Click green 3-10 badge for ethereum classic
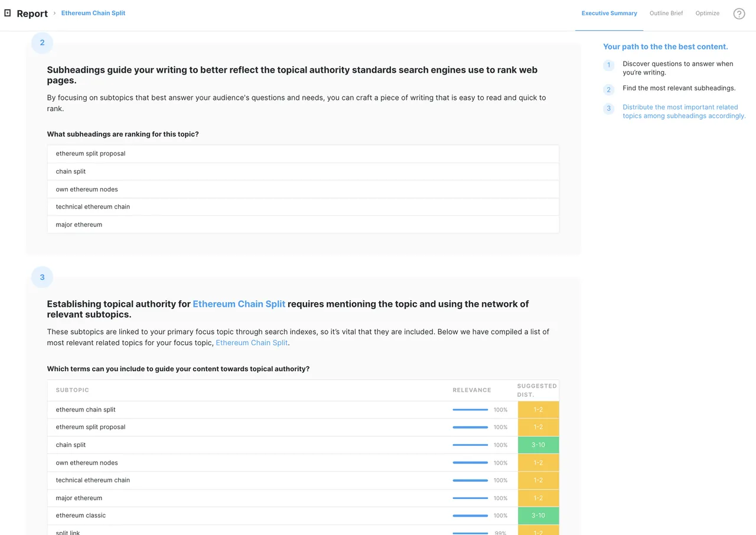The width and height of the screenshot is (756, 535). (x=538, y=515)
